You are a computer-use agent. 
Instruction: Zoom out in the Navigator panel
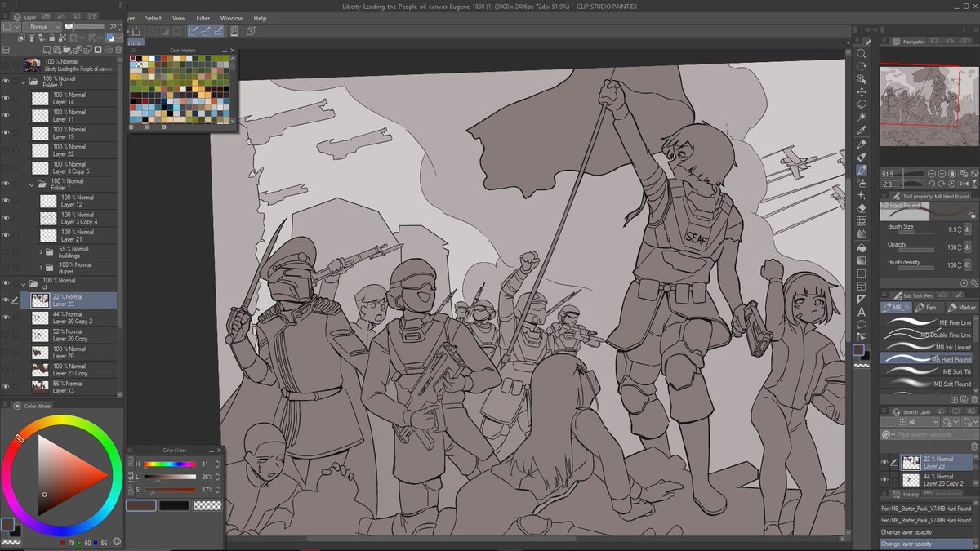click(x=932, y=174)
